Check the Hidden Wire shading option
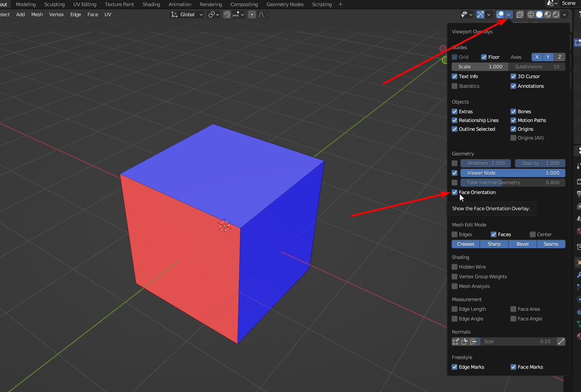This screenshot has width=581, height=392. coord(455,267)
